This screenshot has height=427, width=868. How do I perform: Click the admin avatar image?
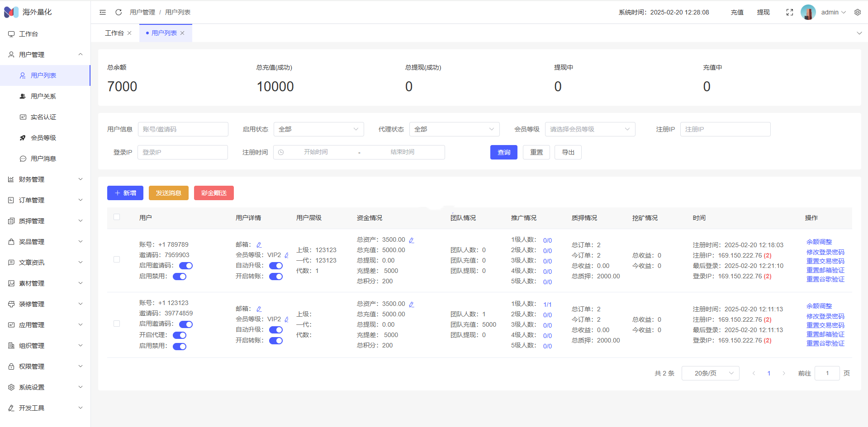point(808,12)
